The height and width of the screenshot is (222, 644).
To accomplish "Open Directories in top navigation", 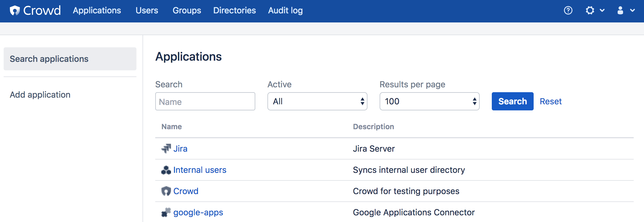I will [x=235, y=11].
